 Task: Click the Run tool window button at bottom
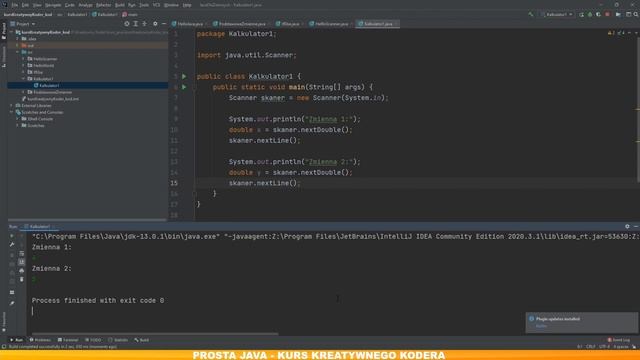point(16,340)
